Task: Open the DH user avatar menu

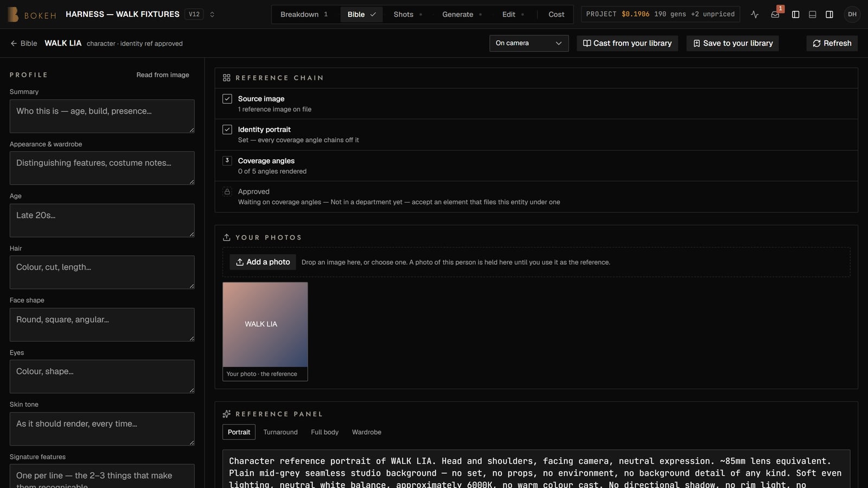Action: (x=852, y=15)
